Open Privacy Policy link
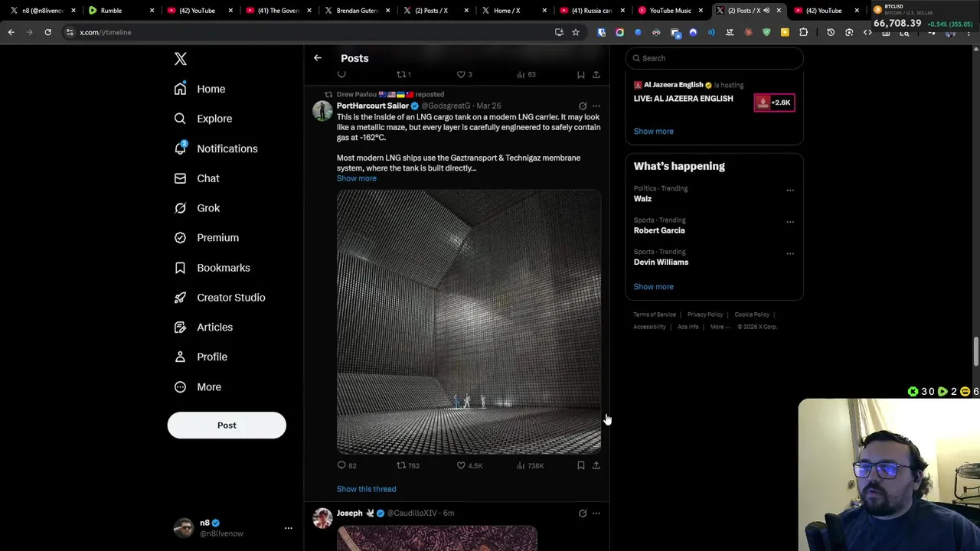The height and width of the screenshot is (551, 980). coord(705,315)
